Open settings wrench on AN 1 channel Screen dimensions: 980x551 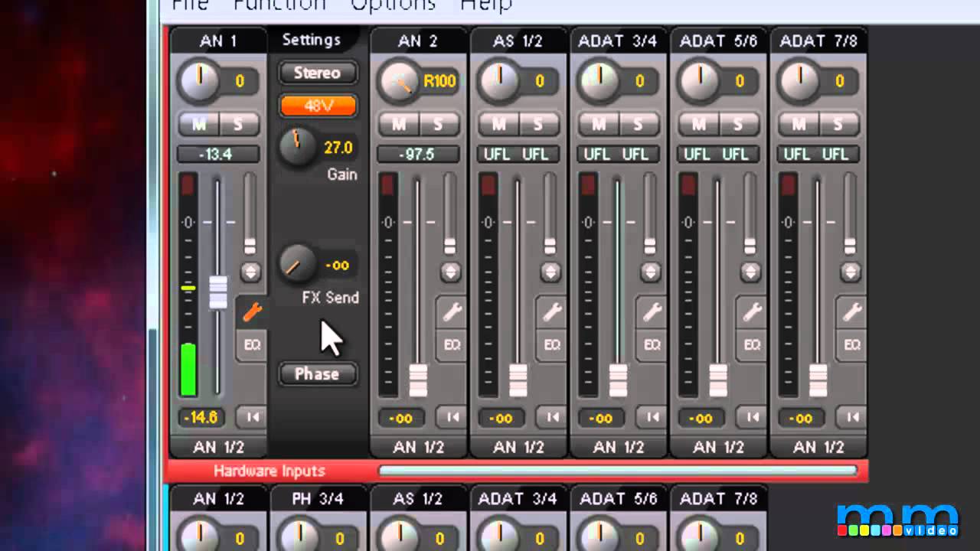click(x=252, y=312)
